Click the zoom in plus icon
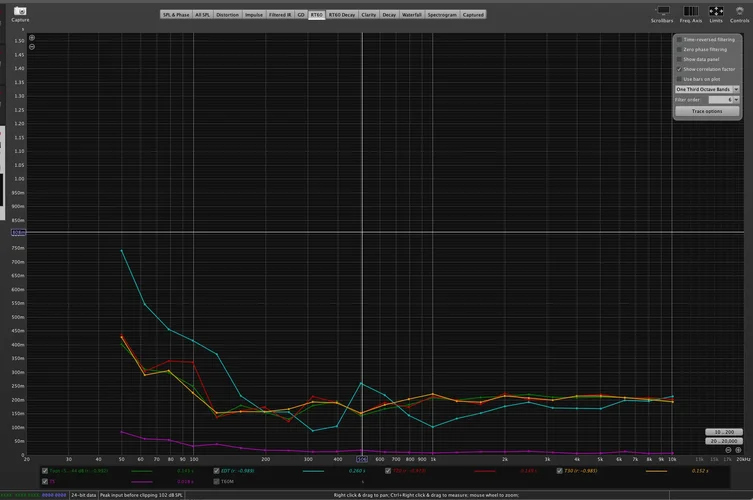753x500 pixels. tap(31, 38)
